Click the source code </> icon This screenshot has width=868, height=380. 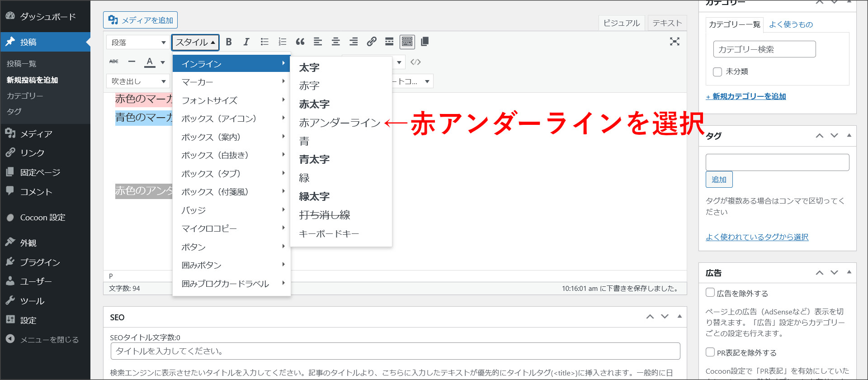coord(415,62)
